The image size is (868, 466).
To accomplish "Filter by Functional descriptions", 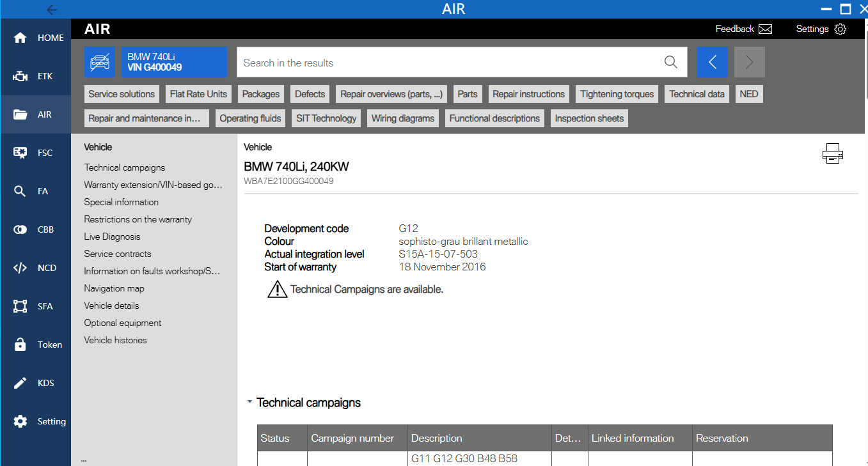I will [x=495, y=118].
